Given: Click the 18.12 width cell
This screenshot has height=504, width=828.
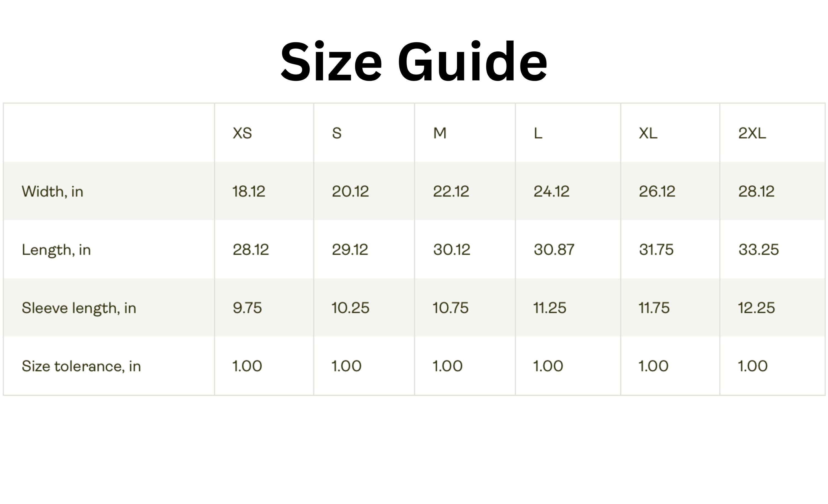Looking at the screenshot, I should [x=249, y=191].
